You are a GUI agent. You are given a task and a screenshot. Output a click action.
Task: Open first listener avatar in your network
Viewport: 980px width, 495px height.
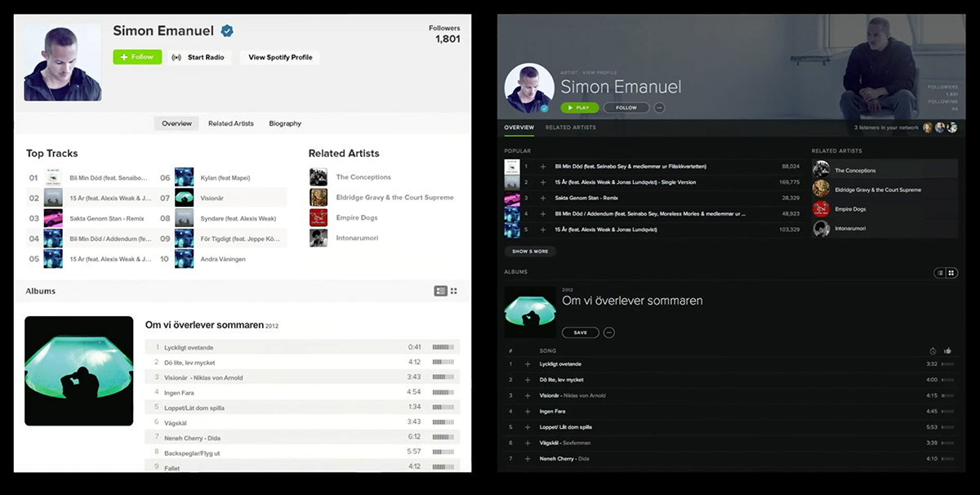pos(927,127)
